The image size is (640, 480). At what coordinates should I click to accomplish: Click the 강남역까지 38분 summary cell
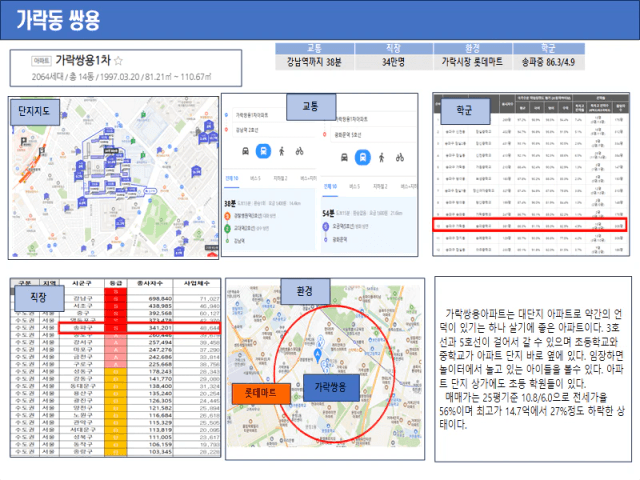tap(314, 62)
